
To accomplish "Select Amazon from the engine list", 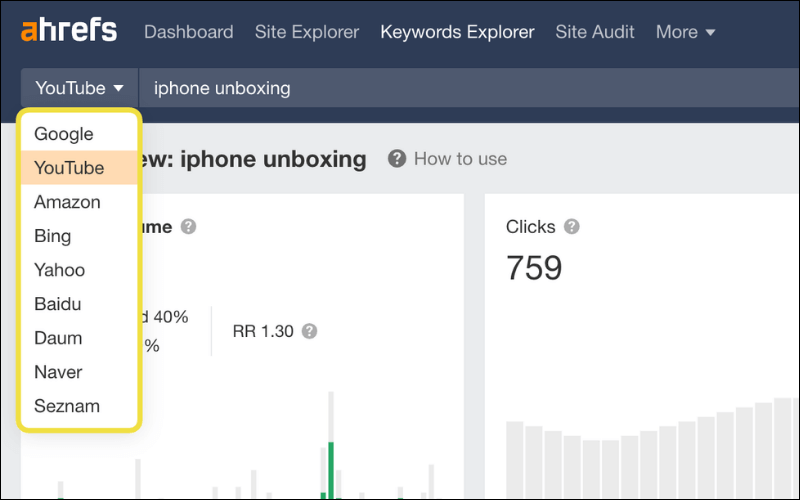I will pos(67,202).
